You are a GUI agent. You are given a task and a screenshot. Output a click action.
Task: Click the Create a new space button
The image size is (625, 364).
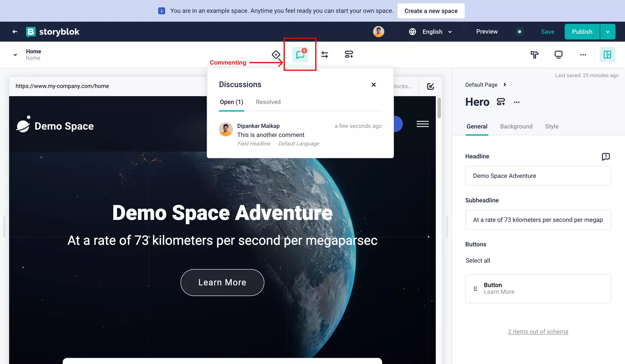tap(431, 11)
